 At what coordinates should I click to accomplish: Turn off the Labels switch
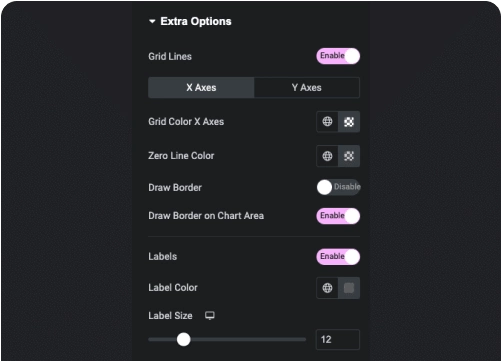click(x=338, y=257)
